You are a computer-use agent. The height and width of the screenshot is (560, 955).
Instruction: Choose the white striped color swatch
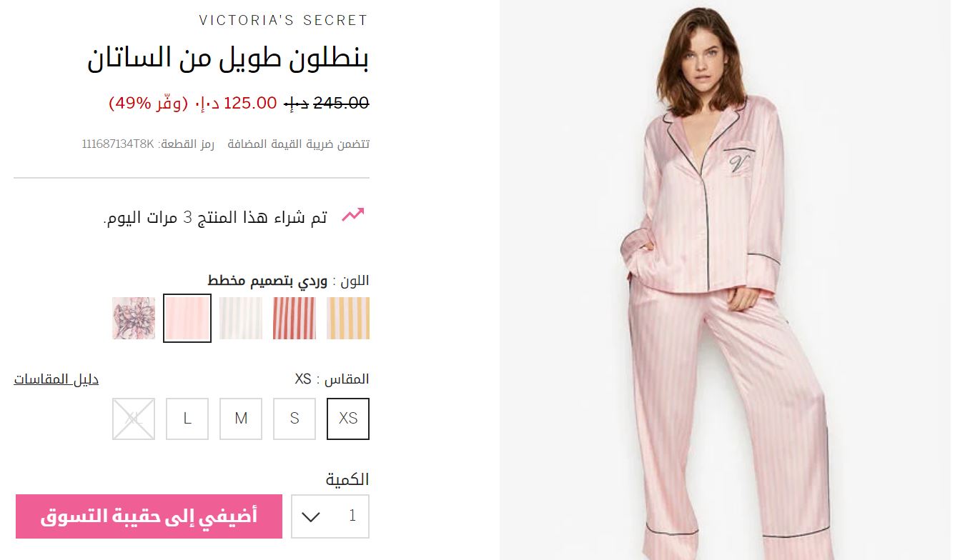pyautogui.click(x=241, y=319)
